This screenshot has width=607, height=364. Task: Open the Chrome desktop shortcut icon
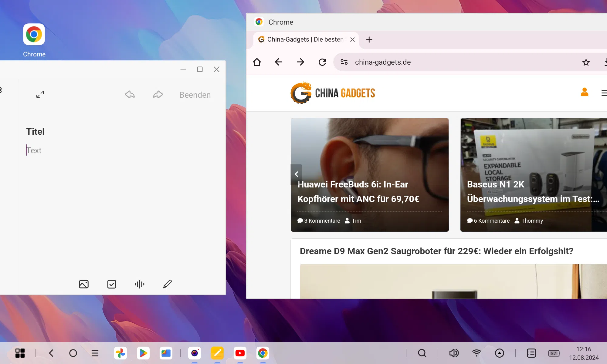coord(34,34)
